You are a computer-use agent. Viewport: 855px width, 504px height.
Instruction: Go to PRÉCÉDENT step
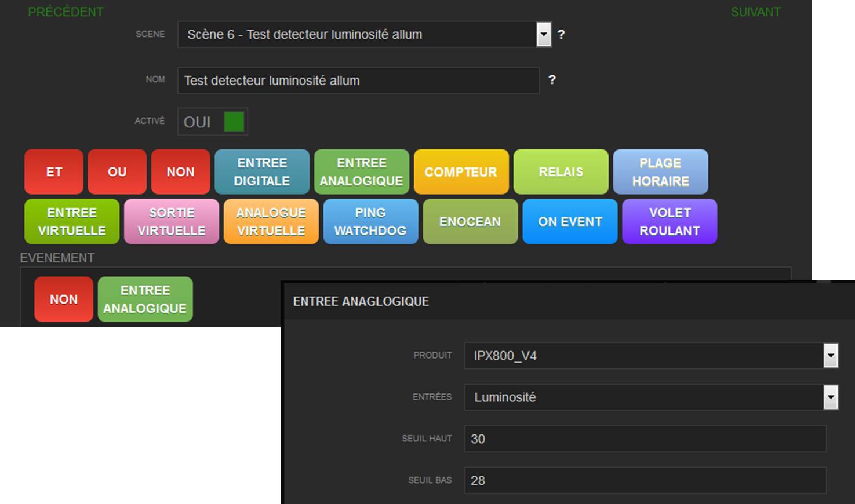click(66, 12)
